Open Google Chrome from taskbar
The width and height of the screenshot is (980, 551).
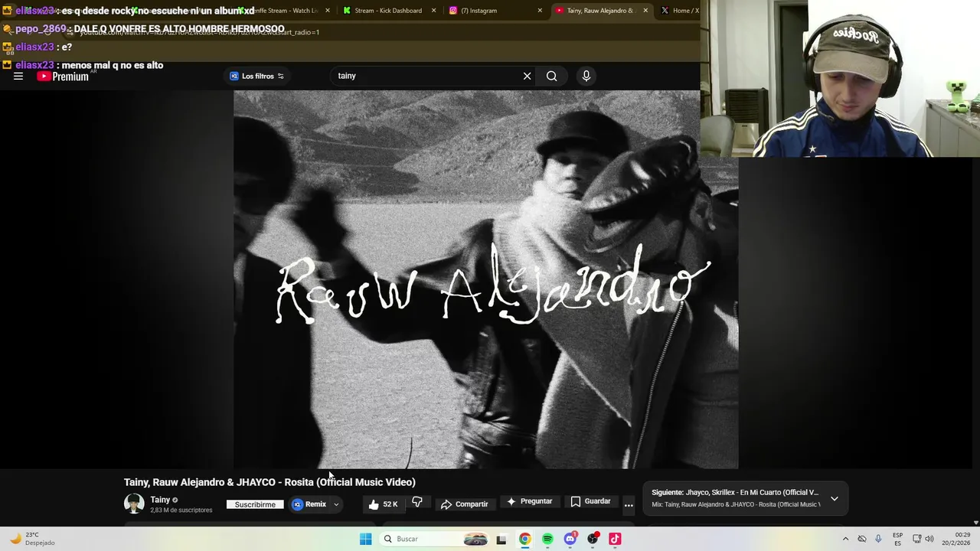click(x=524, y=539)
